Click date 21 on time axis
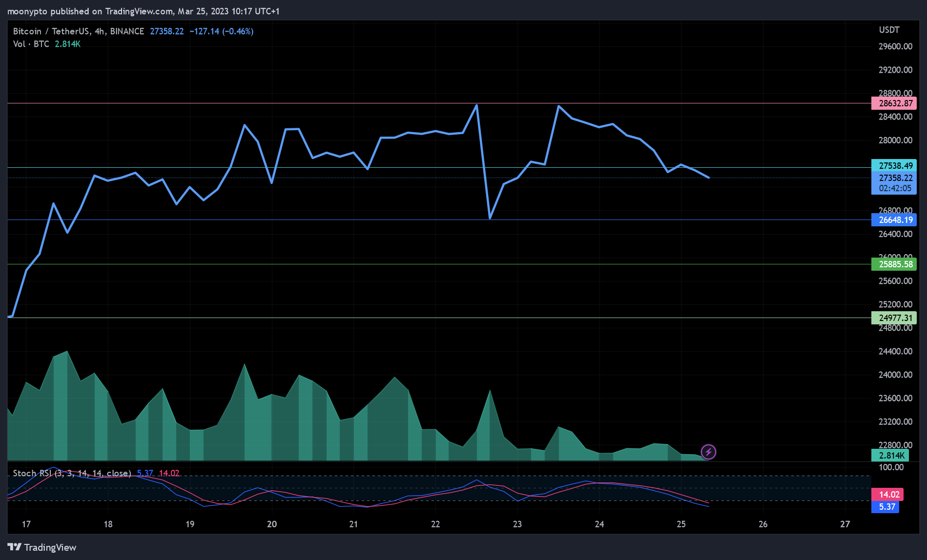The width and height of the screenshot is (927, 560). pos(353,524)
